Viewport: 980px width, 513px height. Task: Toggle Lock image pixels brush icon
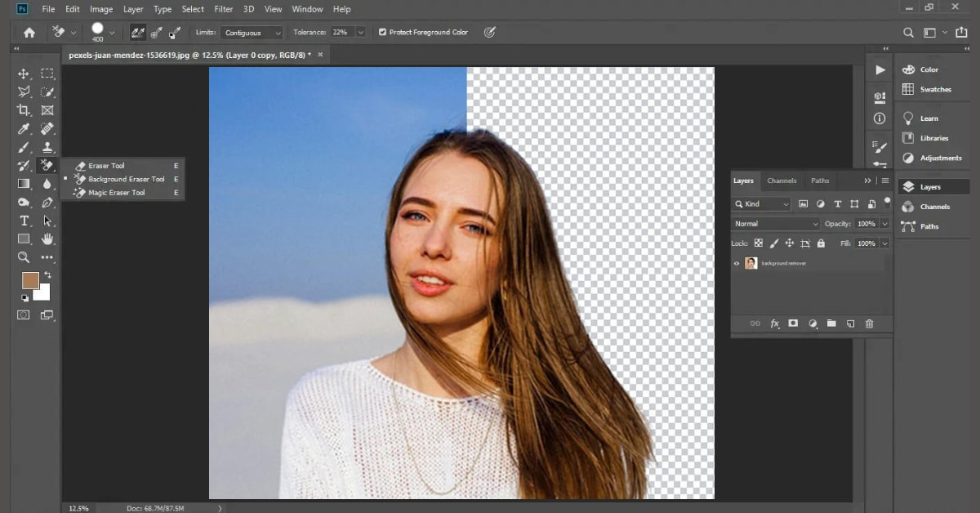coord(774,243)
